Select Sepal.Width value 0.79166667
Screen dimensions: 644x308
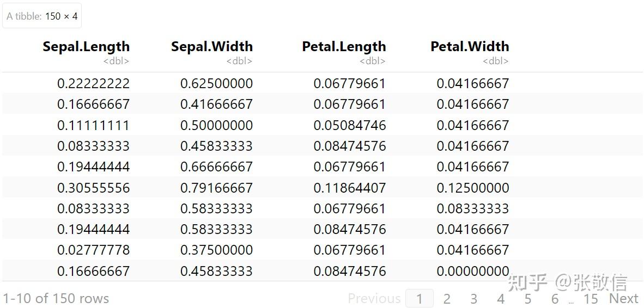click(216, 188)
